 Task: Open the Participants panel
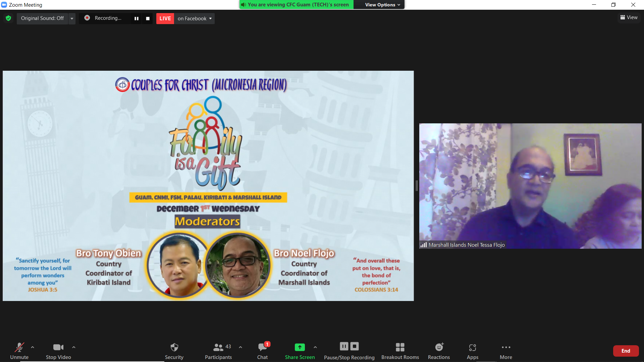click(x=219, y=351)
